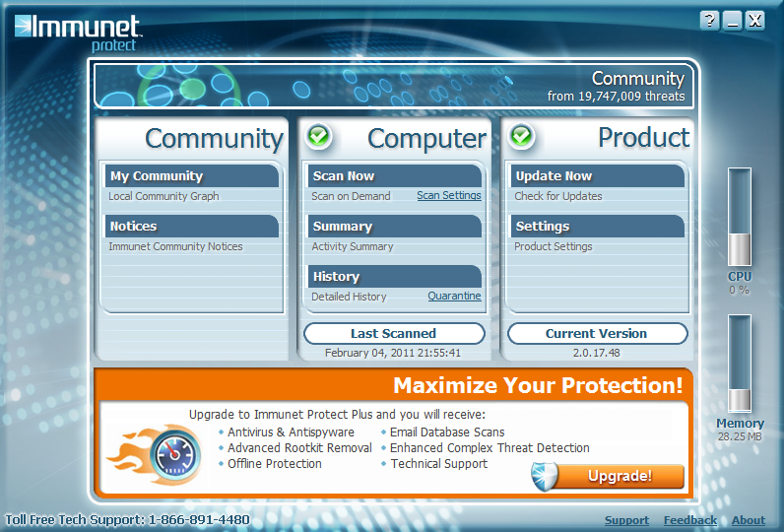
Task: Click the '28.25 MB' memory value
Action: (740, 436)
